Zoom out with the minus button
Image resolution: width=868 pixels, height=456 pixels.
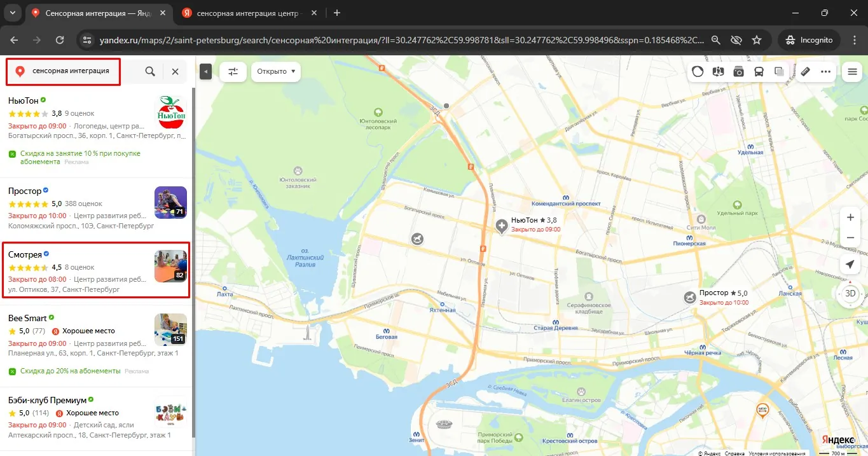tap(850, 238)
